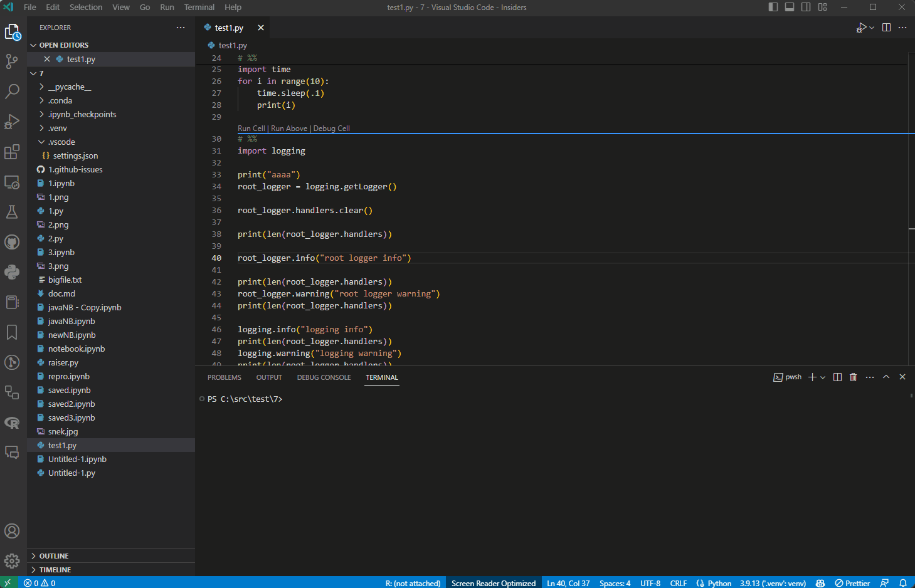Open the terminal profile dropdown
The width and height of the screenshot is (915, 588).
coord(824,377)
